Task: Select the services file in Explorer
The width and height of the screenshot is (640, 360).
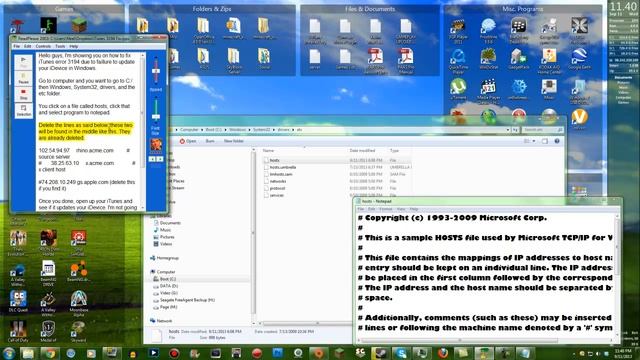Action: [x=277, y=195]
